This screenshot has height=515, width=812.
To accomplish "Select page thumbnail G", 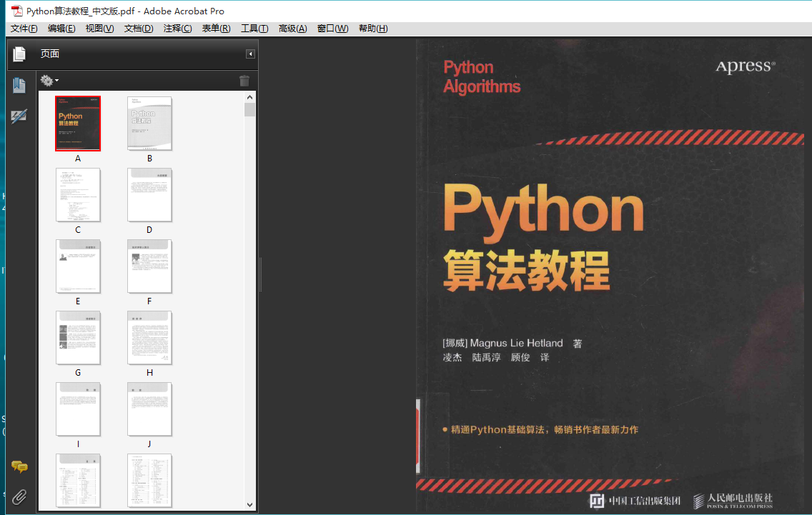I will pyautogui.click(x=78, y=338).
